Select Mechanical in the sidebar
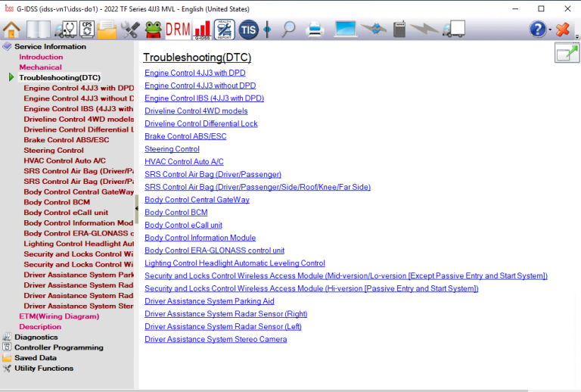Image resolution: width=581 pixels, height=392 pixels. 40,67
